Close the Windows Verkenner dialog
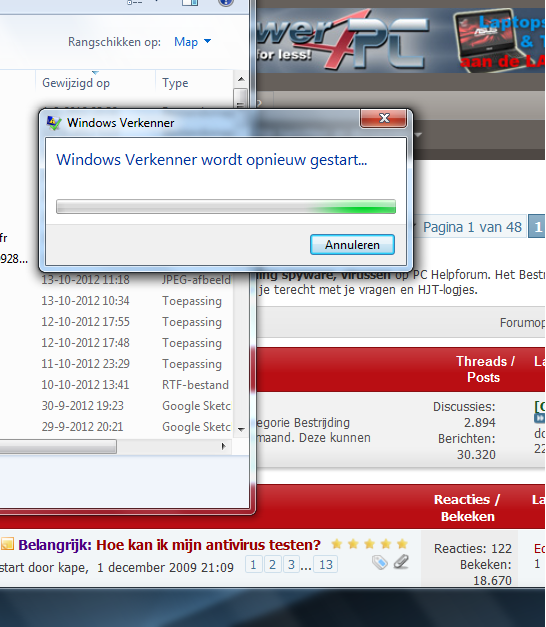 tap(384, 118)
